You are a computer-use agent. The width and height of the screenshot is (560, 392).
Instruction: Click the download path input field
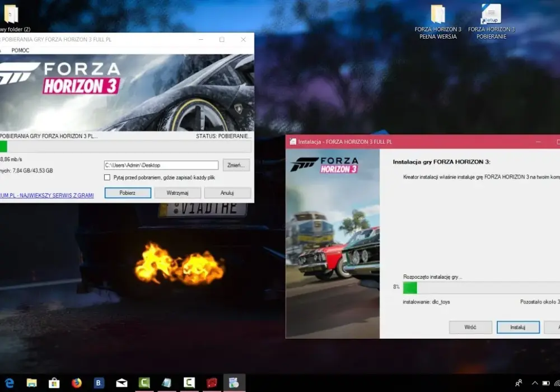161,165
